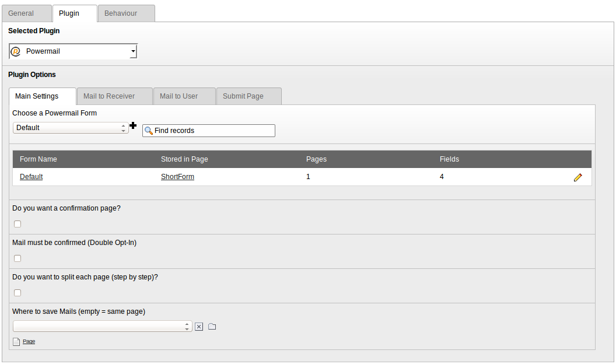Click the X icon to remove selected page
The image size is (616, 364).
point(199,327)
